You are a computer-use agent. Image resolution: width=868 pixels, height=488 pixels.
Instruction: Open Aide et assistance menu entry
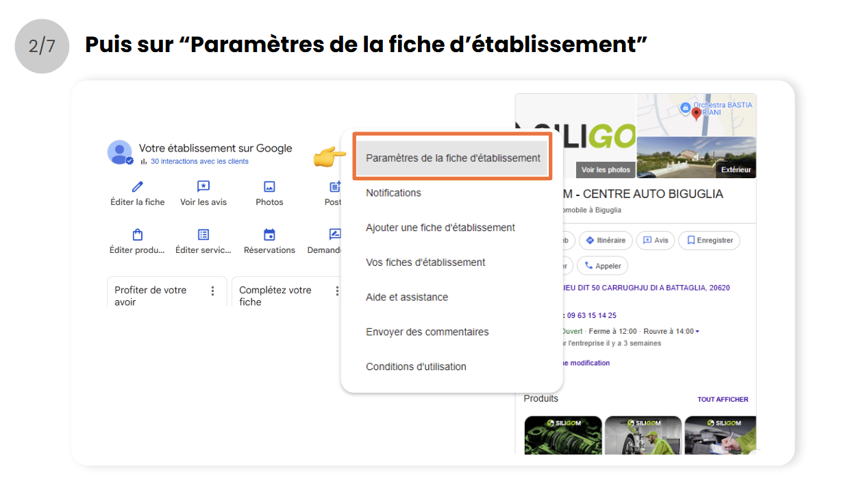[407, 297]
